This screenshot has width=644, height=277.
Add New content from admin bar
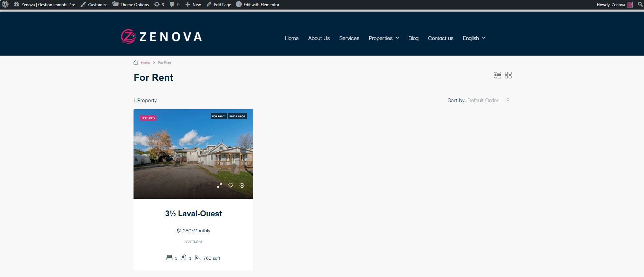coord(193,4)
